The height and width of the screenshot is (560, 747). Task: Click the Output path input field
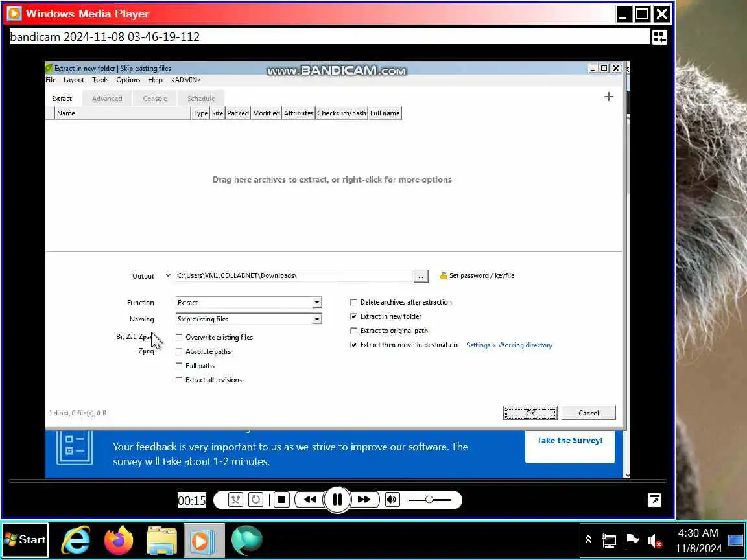point(294,275)
